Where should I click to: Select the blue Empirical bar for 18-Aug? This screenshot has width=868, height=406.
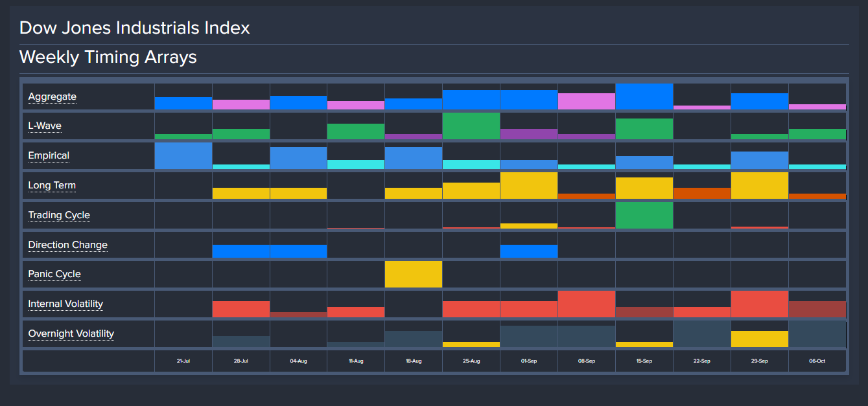[414, 158]
